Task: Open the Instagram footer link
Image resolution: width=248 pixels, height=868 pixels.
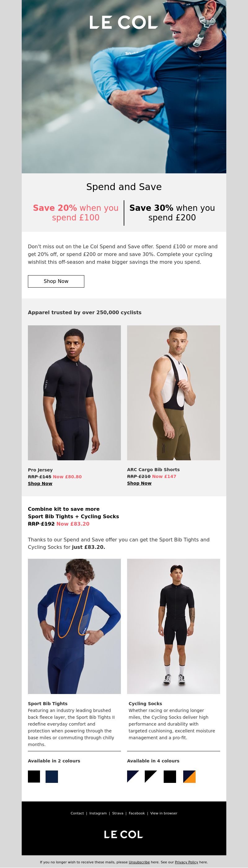Action: (98, 813)
